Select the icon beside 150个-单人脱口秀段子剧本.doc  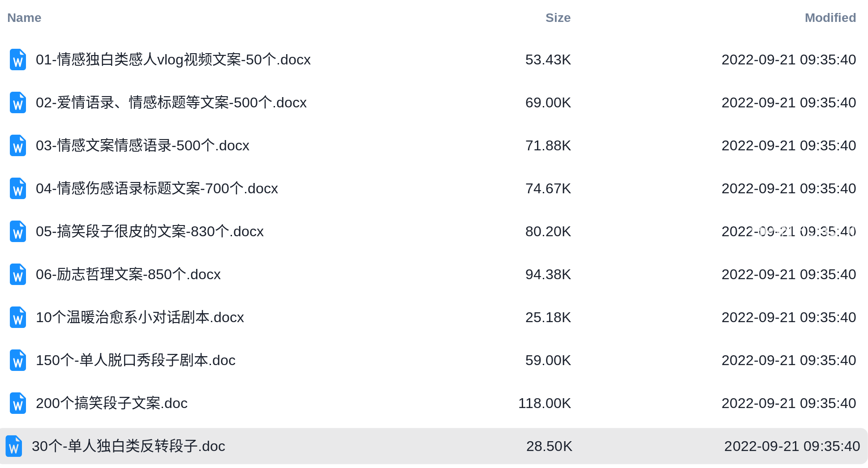tap(18, 360)
